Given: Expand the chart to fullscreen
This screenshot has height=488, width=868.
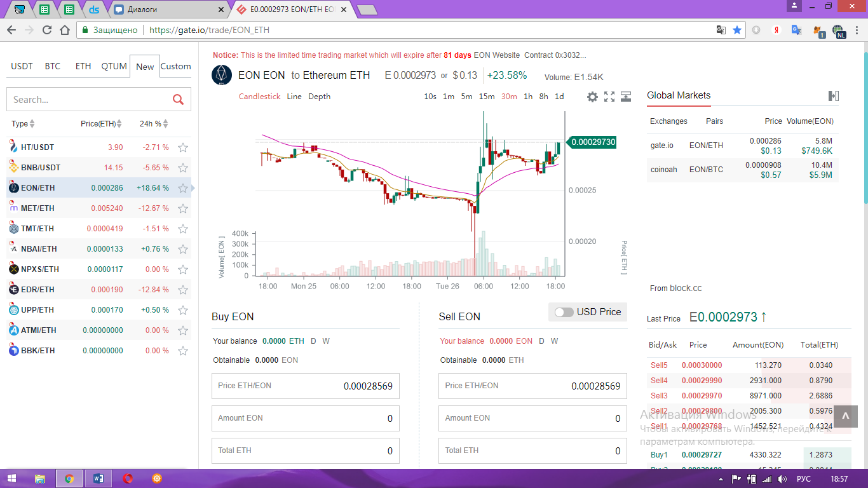Looking at the screenshot, I should (x=609, y=97).
